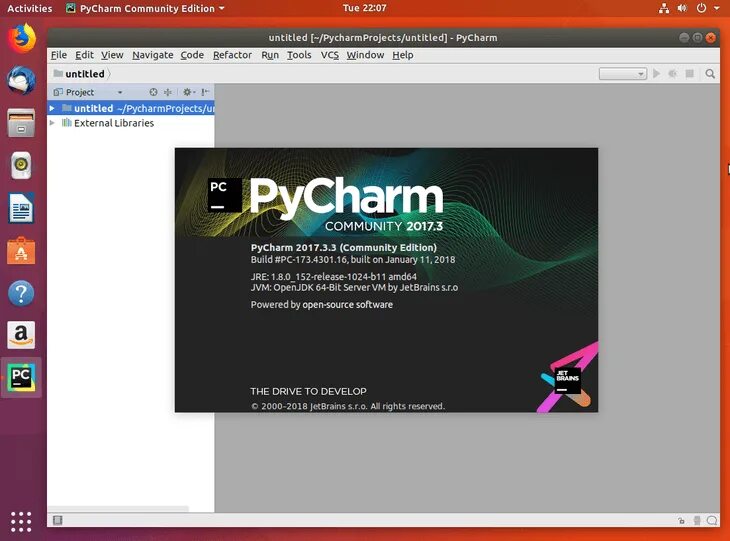Click the Collapse All icon in Project panel
Image resolution: width=730 pixels, height=541 pixels.
168,92
